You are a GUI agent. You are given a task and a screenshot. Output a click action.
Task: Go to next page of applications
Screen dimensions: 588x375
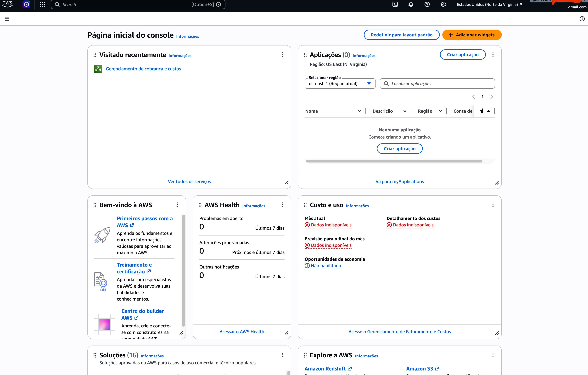(x=492, y=97)
